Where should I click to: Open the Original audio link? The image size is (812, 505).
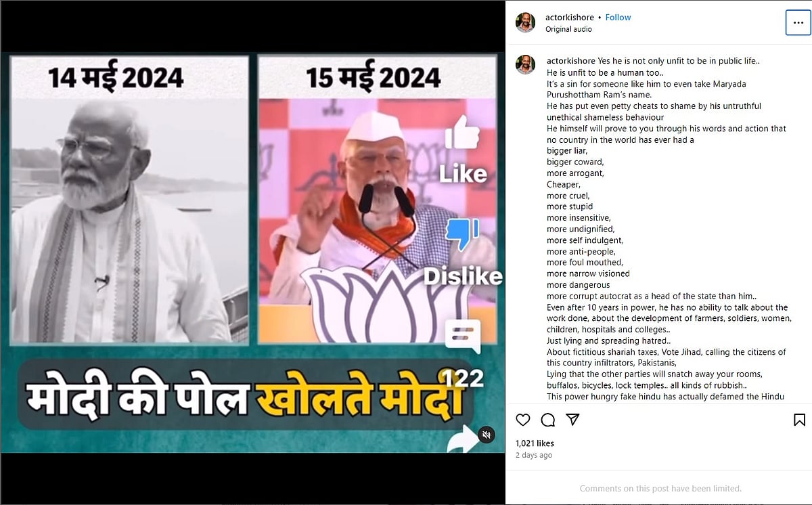point(568,29)
